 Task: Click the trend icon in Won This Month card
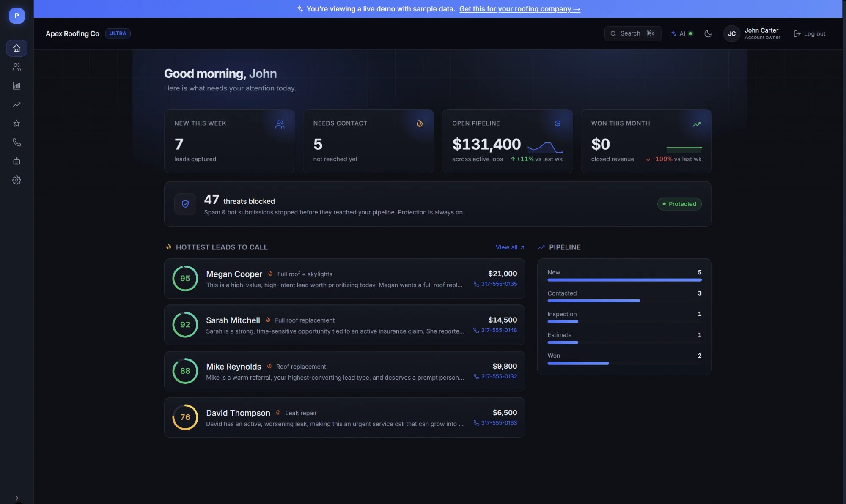coord(697,124)
